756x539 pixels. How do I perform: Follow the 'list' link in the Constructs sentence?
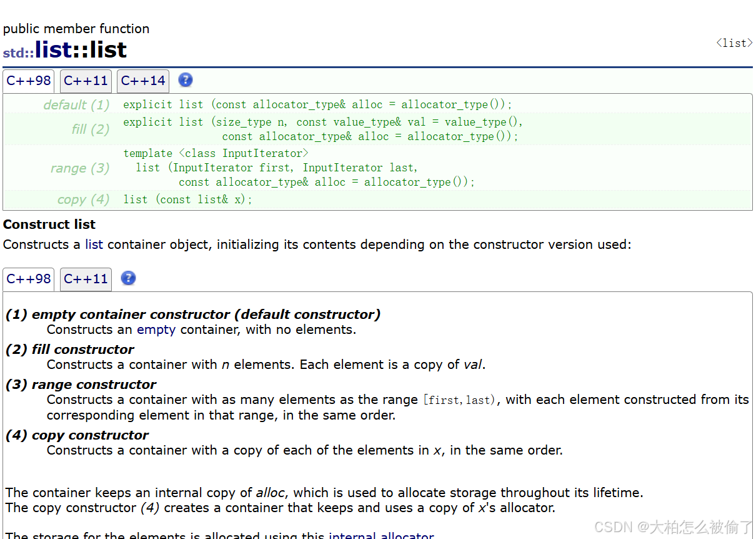(x=94, y=244)
